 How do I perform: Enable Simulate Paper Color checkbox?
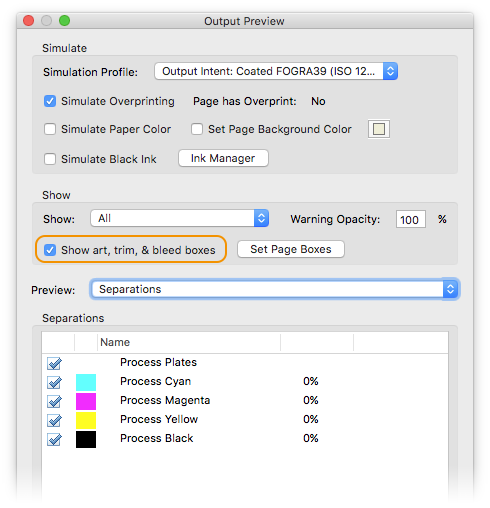(50, 129)
